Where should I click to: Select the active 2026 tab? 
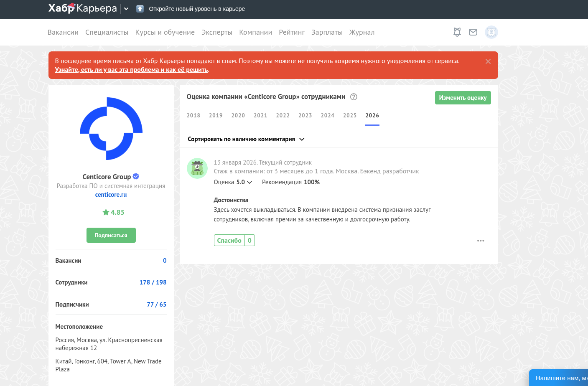(x=372, y=115)
